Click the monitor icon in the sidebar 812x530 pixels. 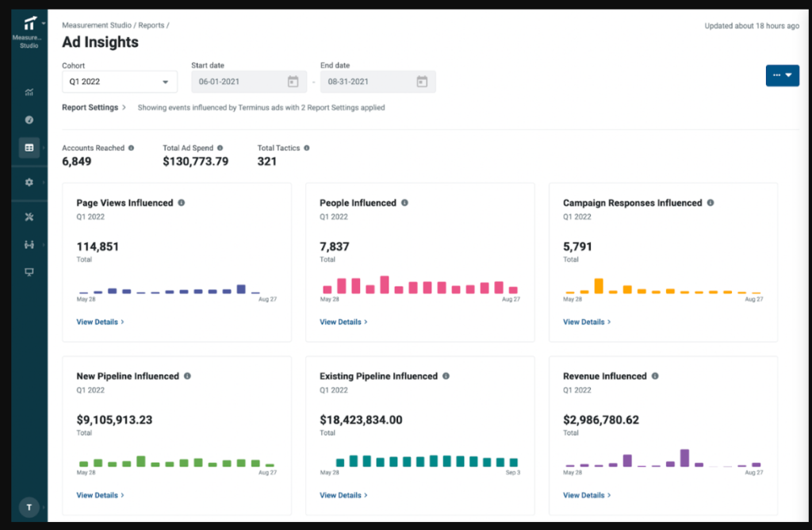click(x=29, y=272)
